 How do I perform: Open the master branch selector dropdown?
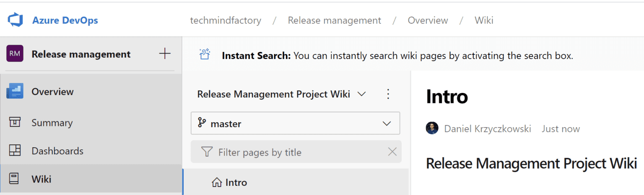click(x=387, y=123)
